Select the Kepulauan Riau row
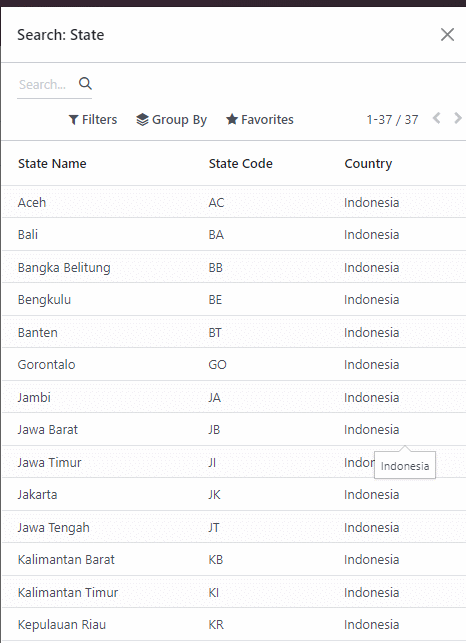466x643 pixels. coord(234,625)
